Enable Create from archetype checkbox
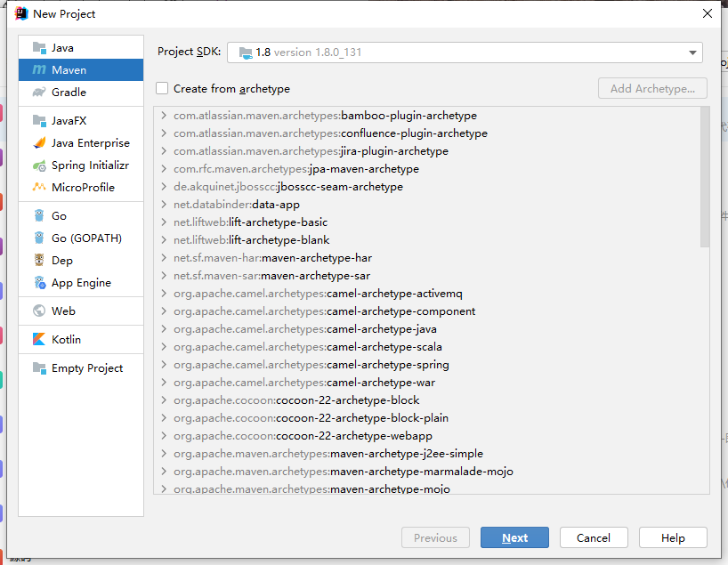The height and width of the screenshot is (565, 728). [162, 89]
